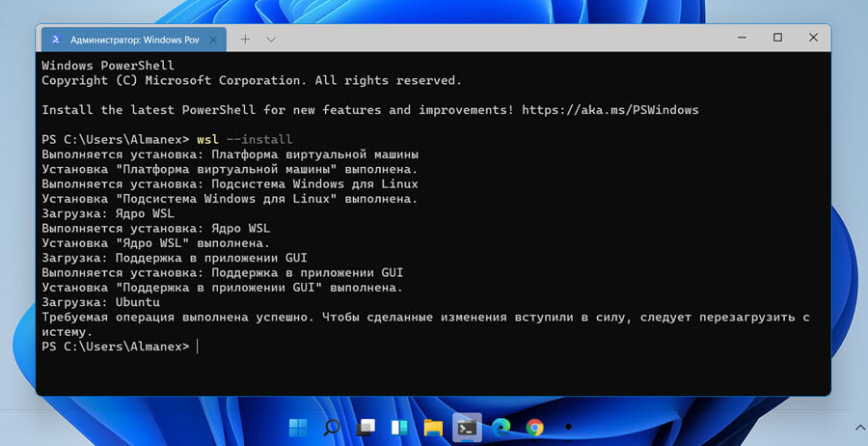Open the https://aka.ms/PSWindows link
Image resolution: width=868 pixels, height=446 pixels.
coord(610,110)
